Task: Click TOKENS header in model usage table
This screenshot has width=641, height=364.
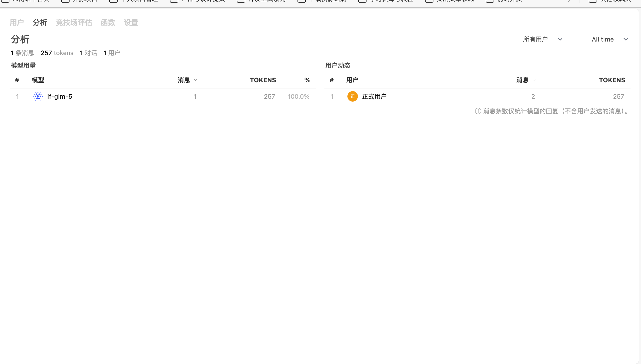Action: tap(263, 80)
